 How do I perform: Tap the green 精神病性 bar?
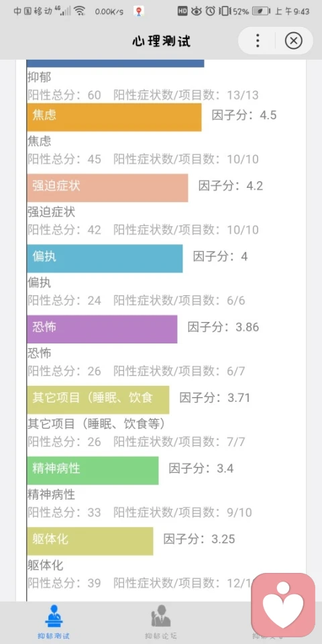(93, 470)
